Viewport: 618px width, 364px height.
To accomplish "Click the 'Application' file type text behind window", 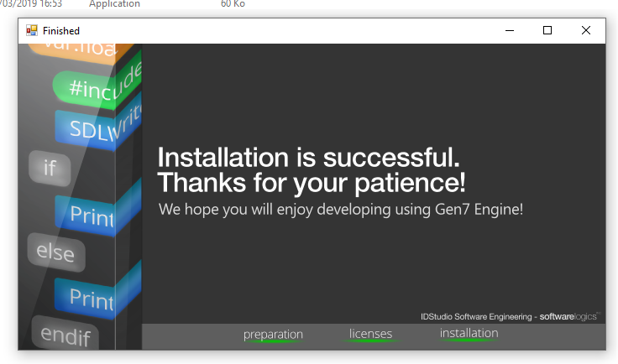I will tap(114, 4).
